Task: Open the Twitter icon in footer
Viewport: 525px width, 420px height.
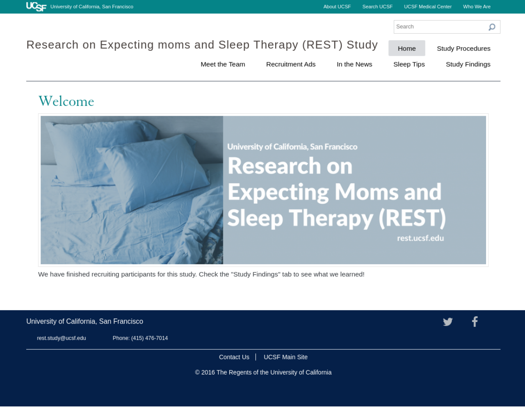Action: point(448,322)
